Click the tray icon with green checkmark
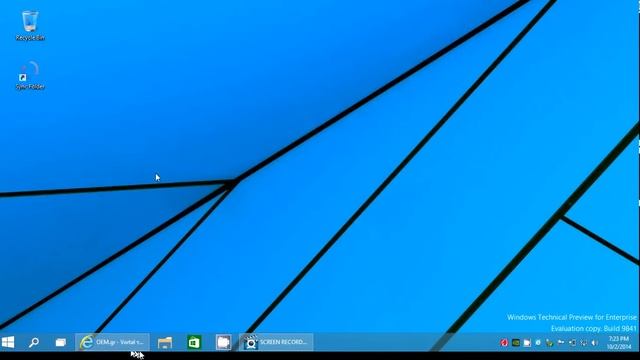 (x=549, y=343)
